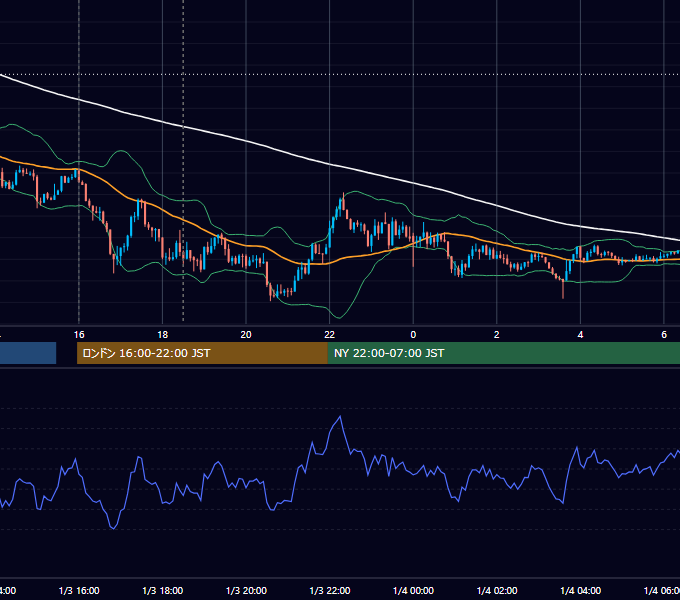Click the 16 hour axis label

pos(79,335)
